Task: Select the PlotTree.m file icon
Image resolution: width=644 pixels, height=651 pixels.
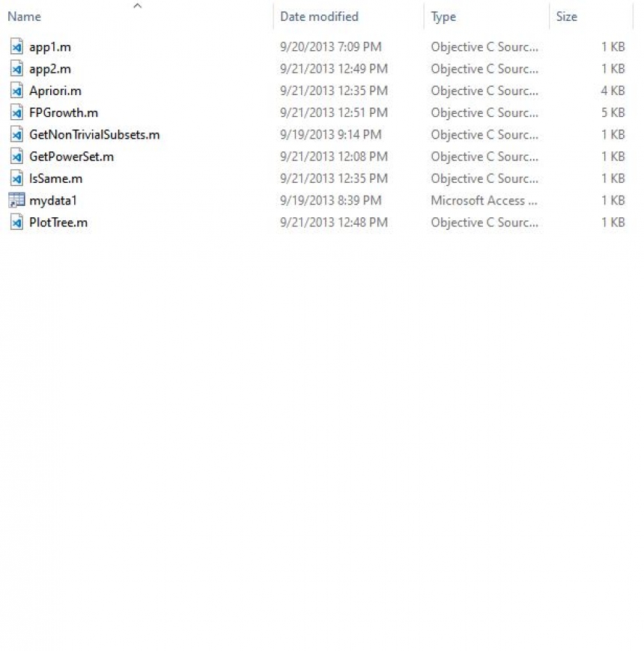Action: coord(16,222)
